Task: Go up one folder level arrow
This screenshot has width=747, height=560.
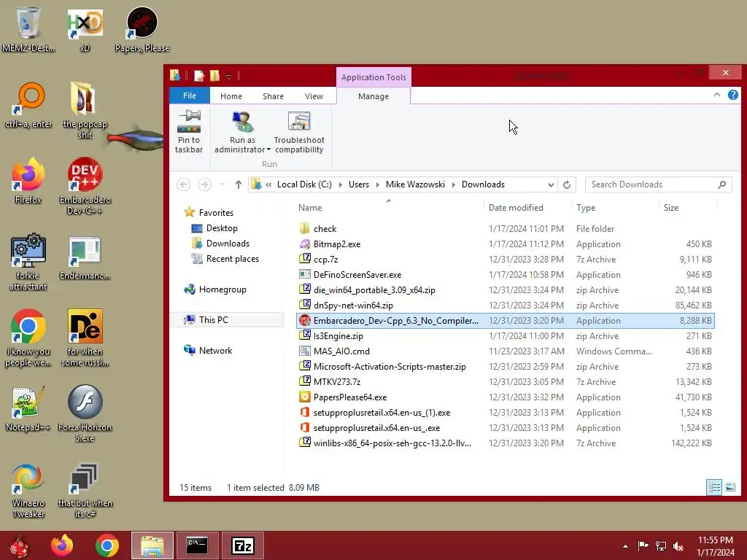Action: [239, 184]
